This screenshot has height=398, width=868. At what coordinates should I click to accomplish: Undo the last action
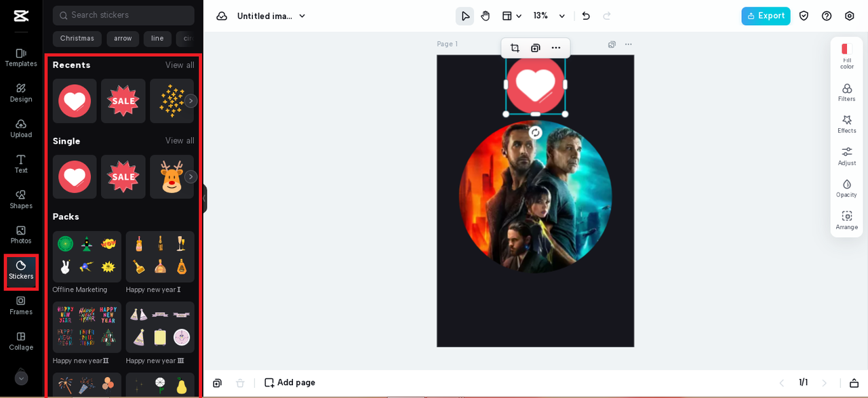pos(586,16)
